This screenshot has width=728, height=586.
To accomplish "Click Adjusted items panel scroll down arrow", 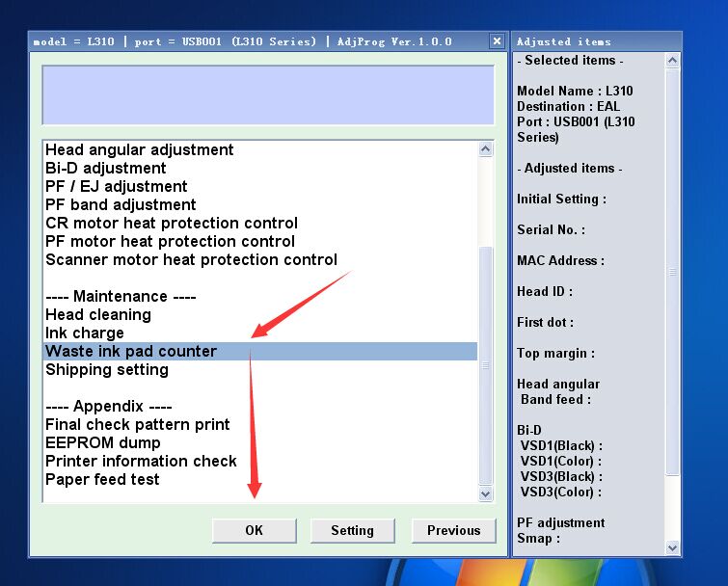I will tap(672, 548).
